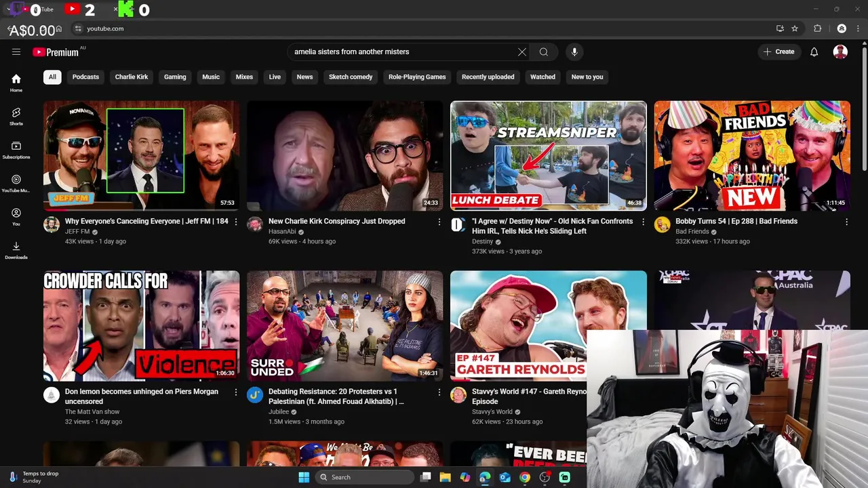Open Surrounded Jubilee debate thumbnail
The image size is (868, 488).
coord(344,326)
